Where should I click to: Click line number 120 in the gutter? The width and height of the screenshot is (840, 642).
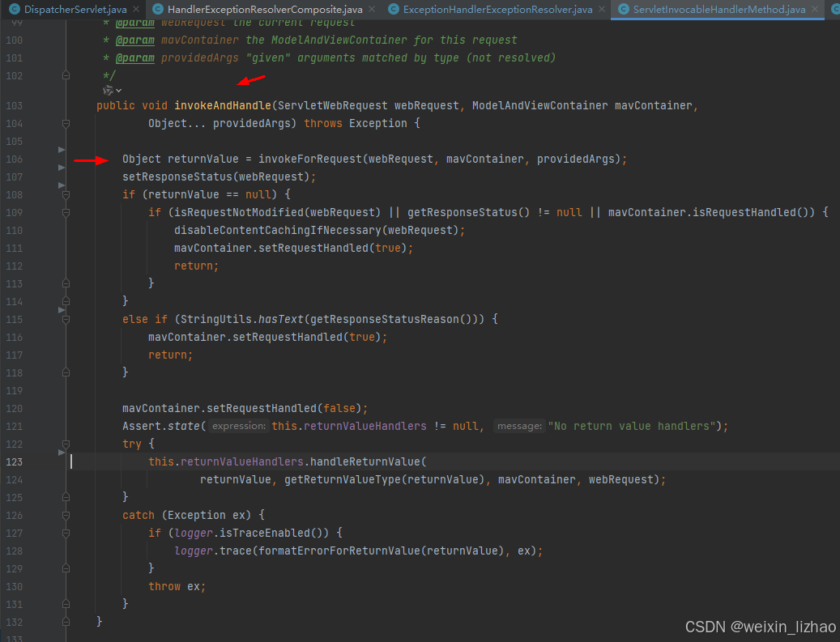(x=14, y=408)
